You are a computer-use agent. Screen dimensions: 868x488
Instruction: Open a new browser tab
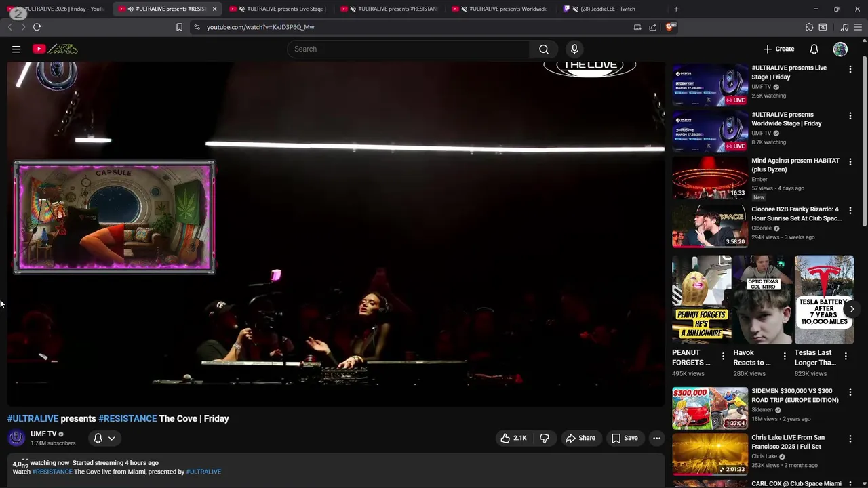click(676, 9)
